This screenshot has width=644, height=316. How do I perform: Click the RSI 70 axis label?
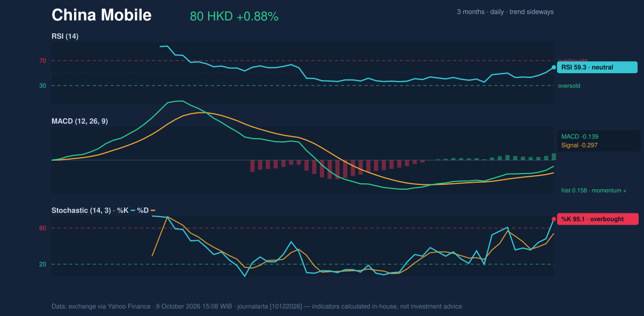(43, 61)
